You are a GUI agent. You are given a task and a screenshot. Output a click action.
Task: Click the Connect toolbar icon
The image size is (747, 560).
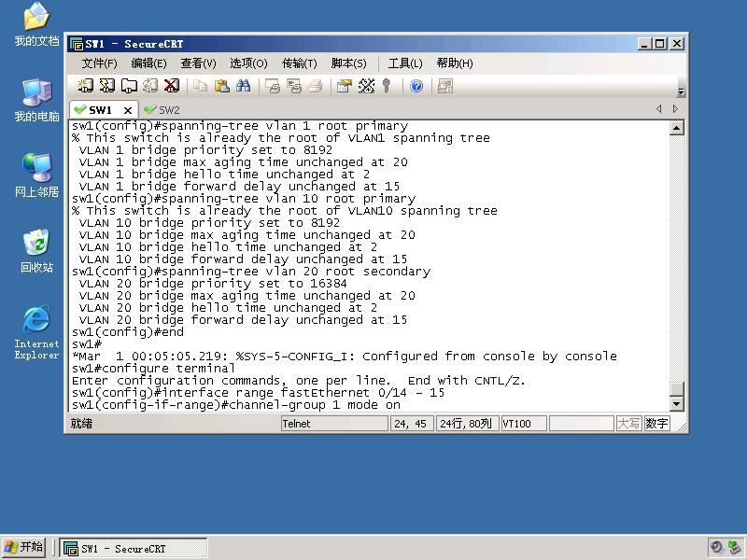pyautogui.click(x=86, y=86)
